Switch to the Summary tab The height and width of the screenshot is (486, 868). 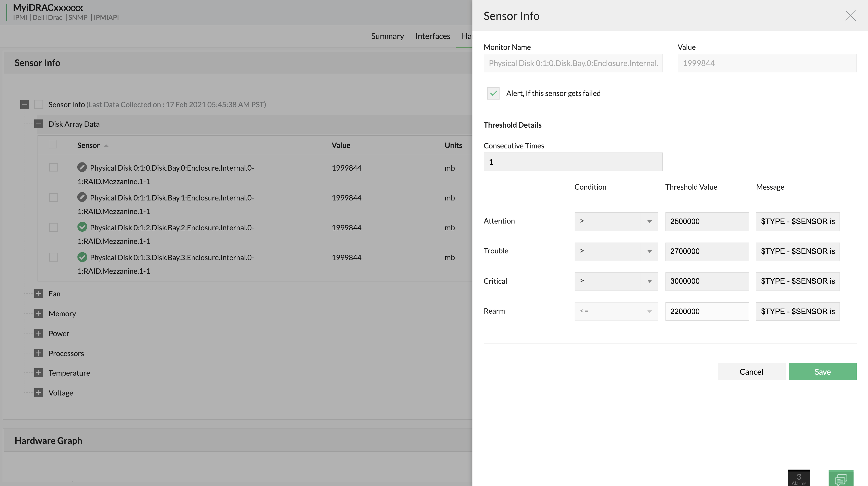[x=387, y=36]
